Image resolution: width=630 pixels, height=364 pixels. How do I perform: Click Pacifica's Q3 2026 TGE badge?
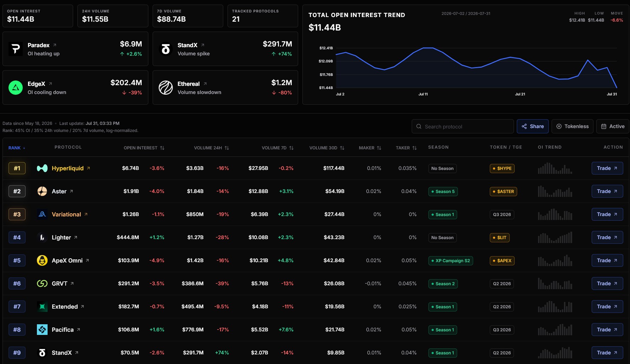[502, 330]
